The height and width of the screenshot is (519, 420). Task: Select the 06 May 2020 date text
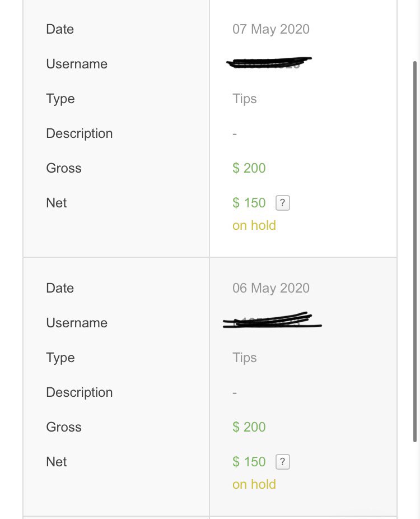(271, 288)
